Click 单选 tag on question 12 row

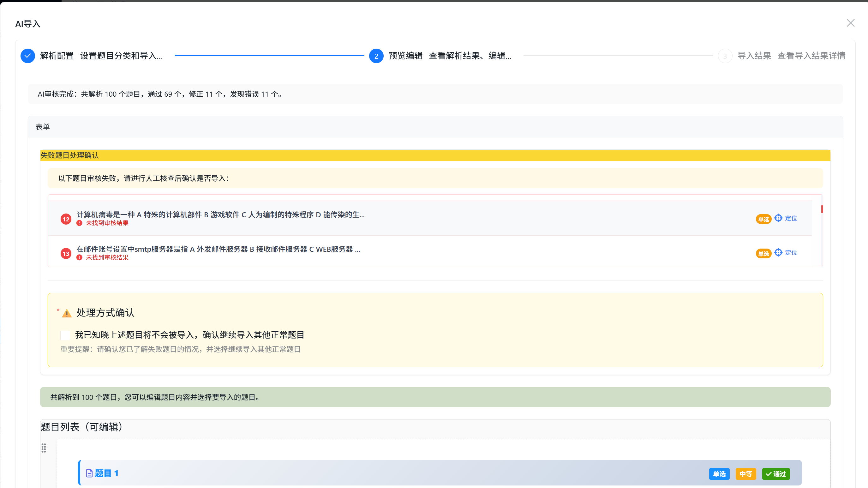pos(763,220)
